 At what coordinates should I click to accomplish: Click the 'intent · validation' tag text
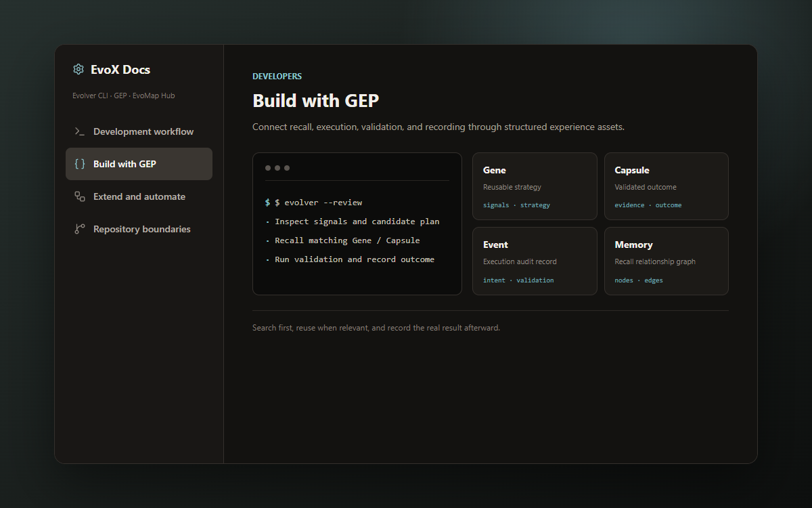click(518, 280)
